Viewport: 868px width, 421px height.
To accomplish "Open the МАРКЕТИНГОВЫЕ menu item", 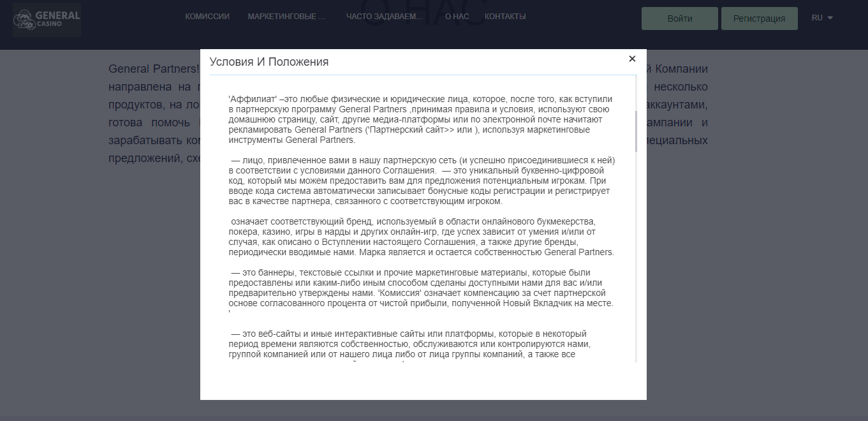I will [287, 17].
